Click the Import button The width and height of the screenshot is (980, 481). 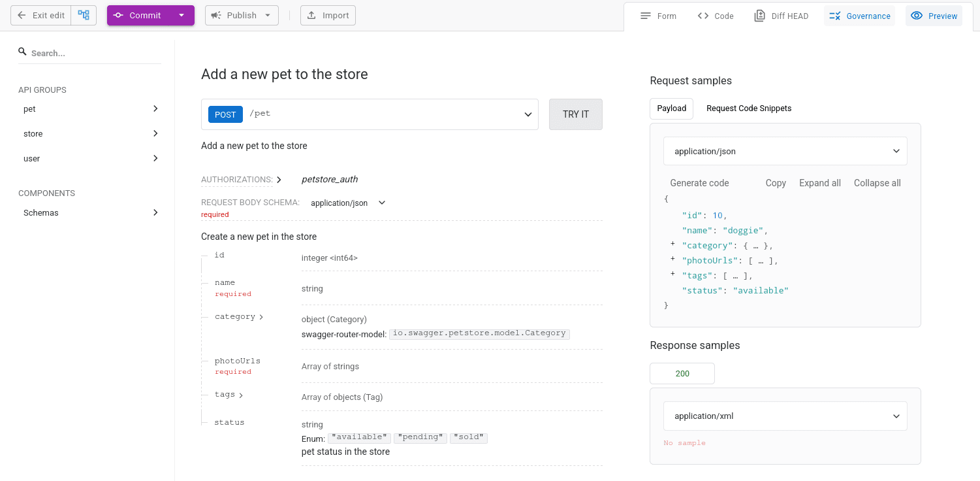[x=328, y=15]
